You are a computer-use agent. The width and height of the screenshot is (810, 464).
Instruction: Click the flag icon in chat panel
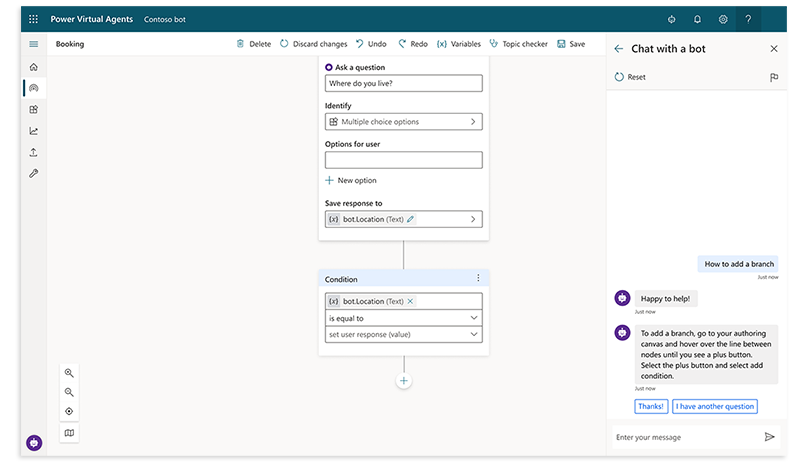click(773, 77)
